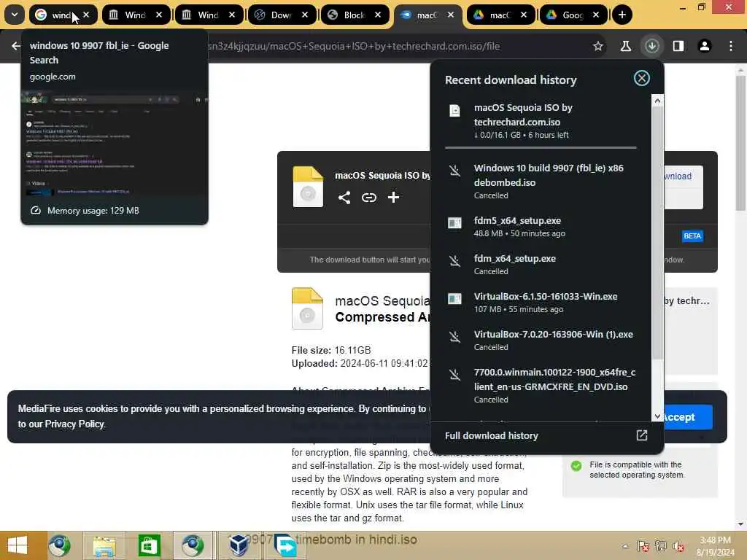Copy the MediaFire file link
The image size is (747, 560).
[x=368, y=198]
